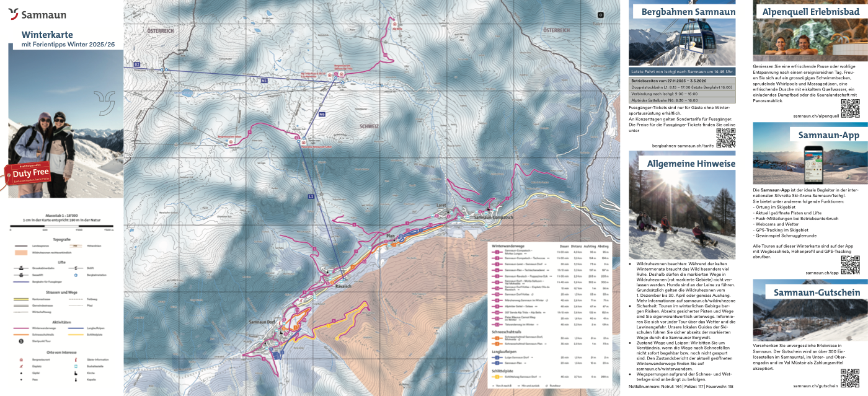The image size is (868, 396).
Task: Click the Grosskabinenbahn lift symbol in the legend
Action: pos(21,268)
